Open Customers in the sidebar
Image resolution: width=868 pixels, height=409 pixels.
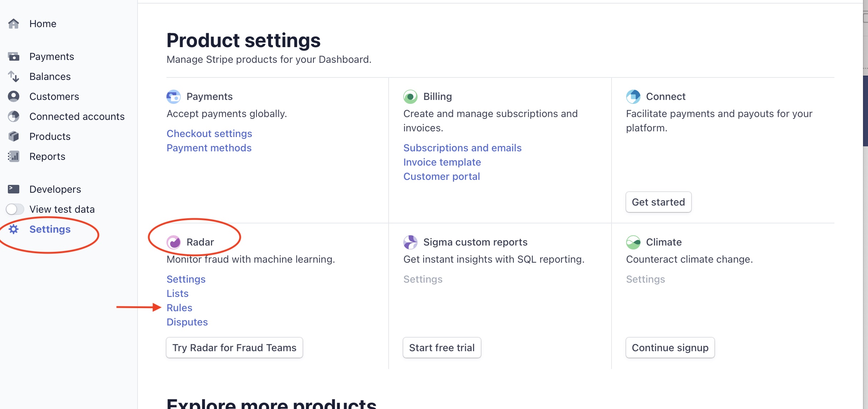(54, 96)
